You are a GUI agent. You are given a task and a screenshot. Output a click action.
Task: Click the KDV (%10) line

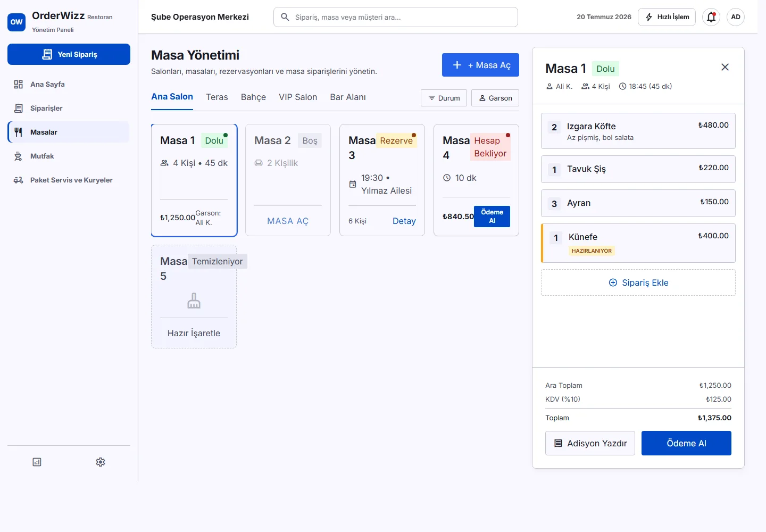(x=638, y=399)
